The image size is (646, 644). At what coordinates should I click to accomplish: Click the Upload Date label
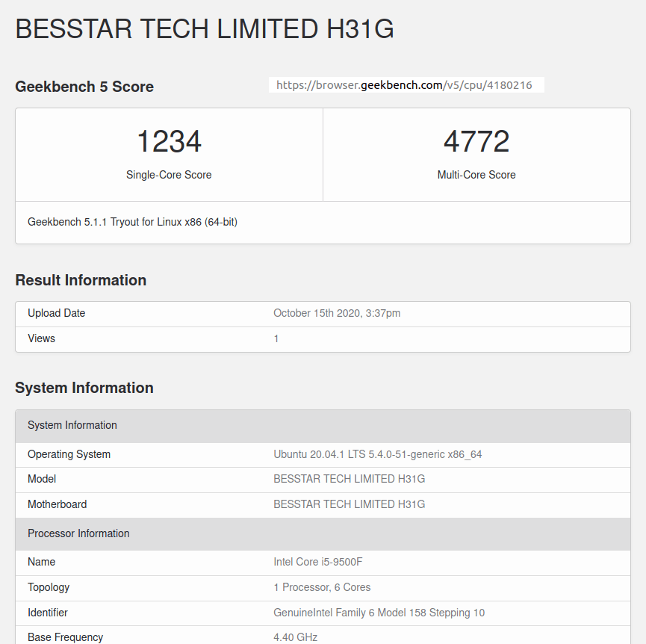57,313
